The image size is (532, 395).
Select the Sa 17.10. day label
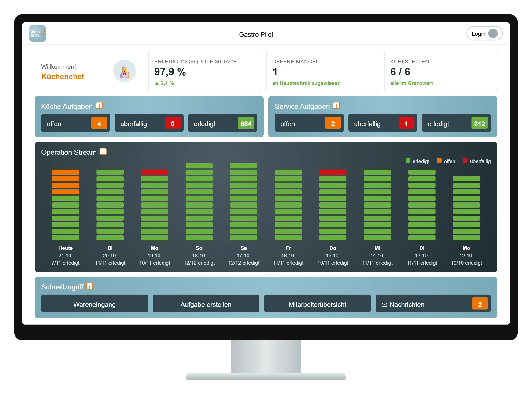click(x=244, y=252)
